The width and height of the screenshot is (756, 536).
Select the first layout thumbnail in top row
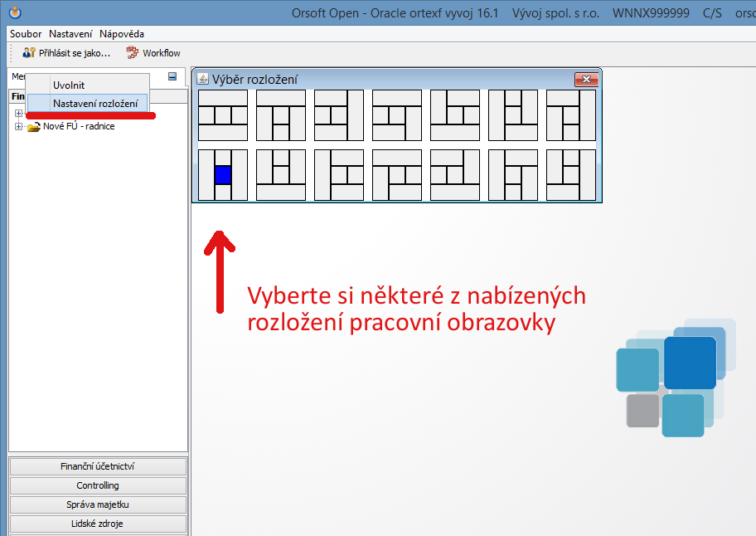pyautogui.click(x=223, y=115)
